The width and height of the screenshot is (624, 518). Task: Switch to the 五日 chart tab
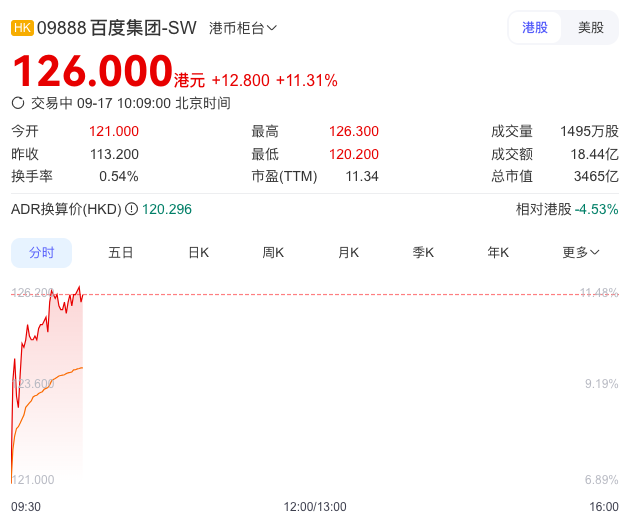[x=121, y=252]
